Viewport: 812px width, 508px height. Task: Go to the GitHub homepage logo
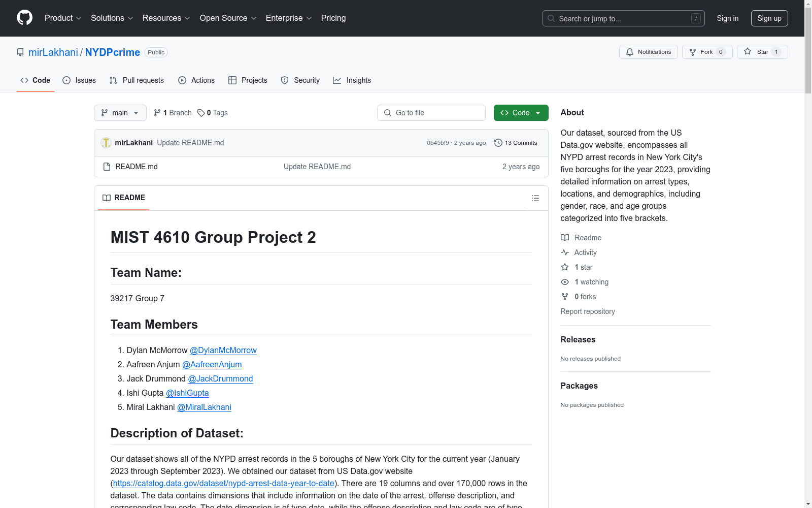24,18
